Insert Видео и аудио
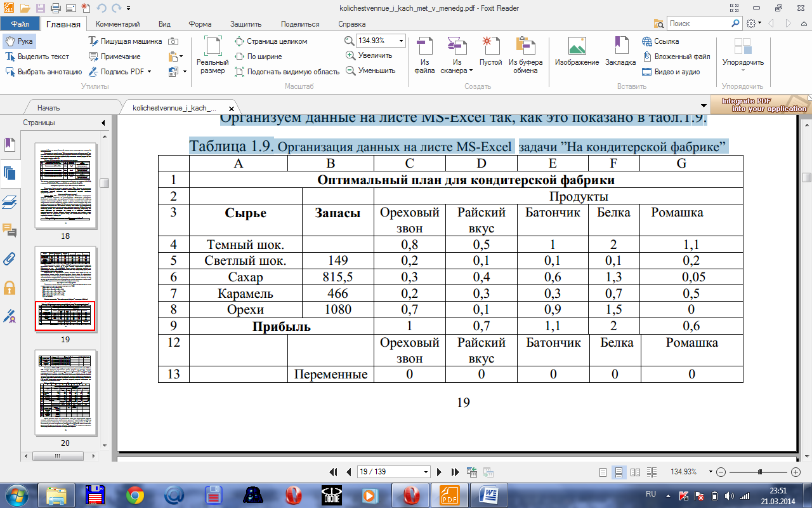 671,72
